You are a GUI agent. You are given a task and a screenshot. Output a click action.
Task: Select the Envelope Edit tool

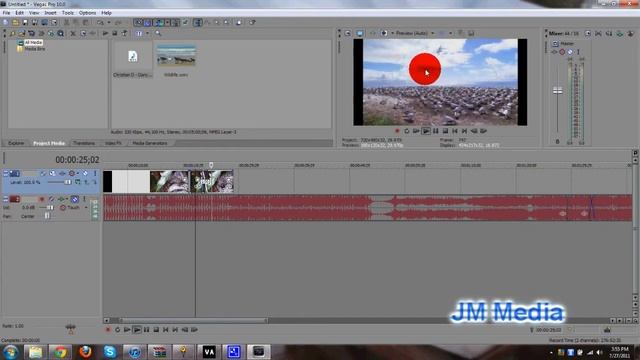[x=207, y=22]
